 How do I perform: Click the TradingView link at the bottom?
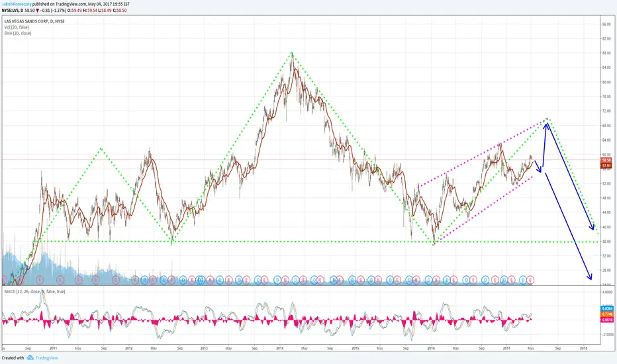click(47, 357)
